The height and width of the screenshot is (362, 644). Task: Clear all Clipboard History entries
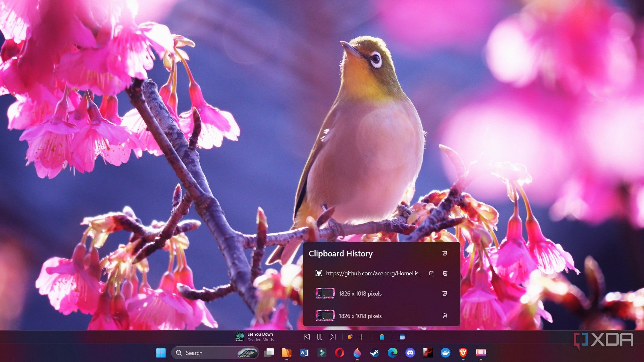point(445,253)
